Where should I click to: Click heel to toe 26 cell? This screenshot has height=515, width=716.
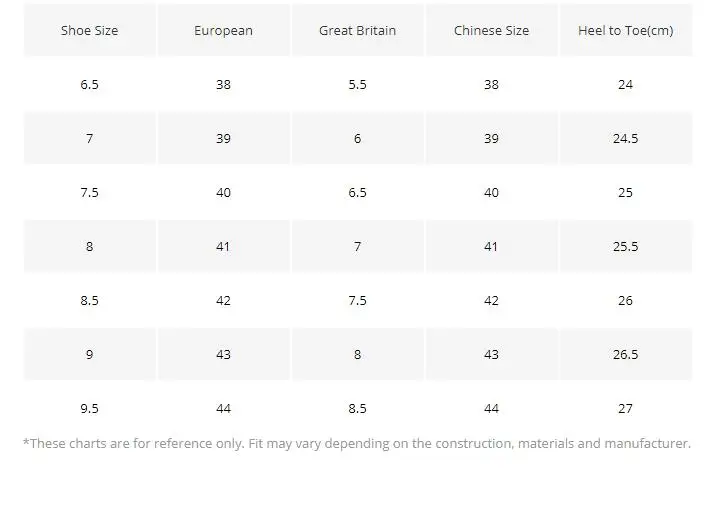point(625,301)
